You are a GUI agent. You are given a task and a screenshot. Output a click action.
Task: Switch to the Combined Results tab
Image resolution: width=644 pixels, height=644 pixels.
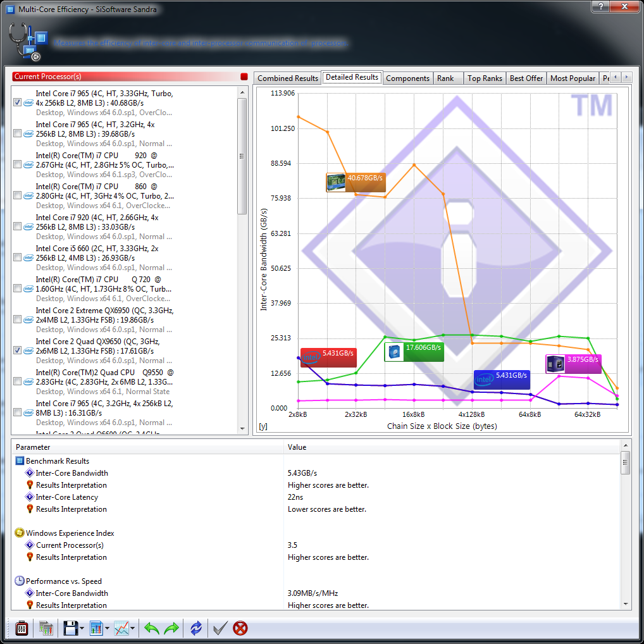[x=287, y=78]
